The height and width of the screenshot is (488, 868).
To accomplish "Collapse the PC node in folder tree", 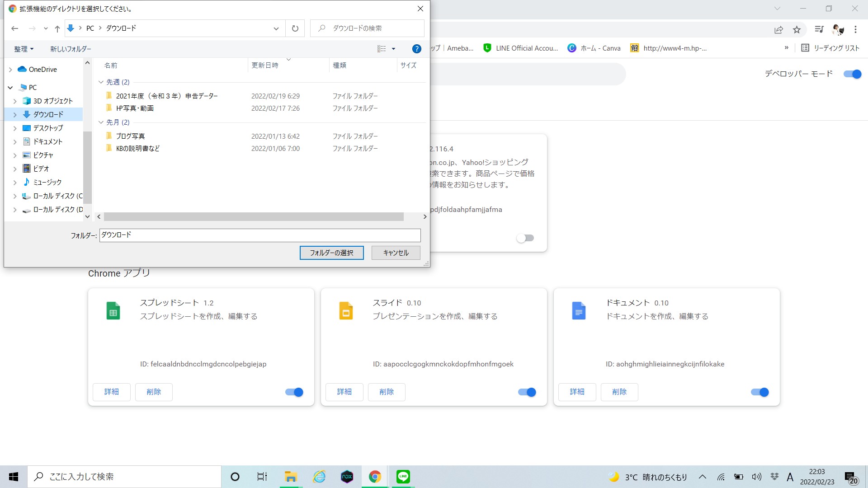I will [10, 88].
